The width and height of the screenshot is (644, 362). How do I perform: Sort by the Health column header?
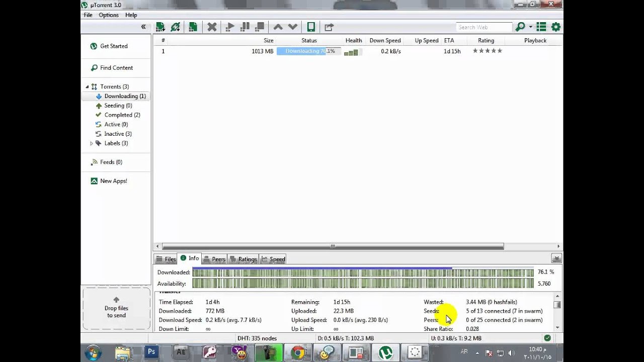tap(354, 40)
